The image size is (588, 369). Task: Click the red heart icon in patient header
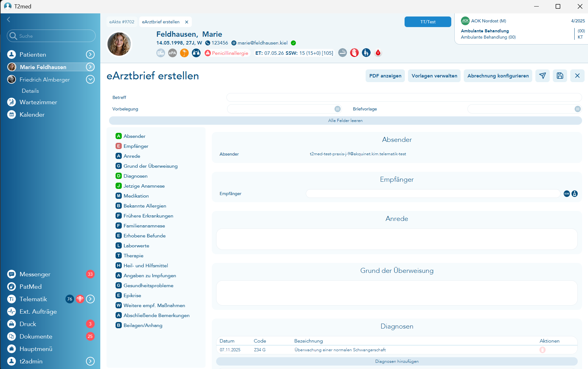[x=354, y=53]
